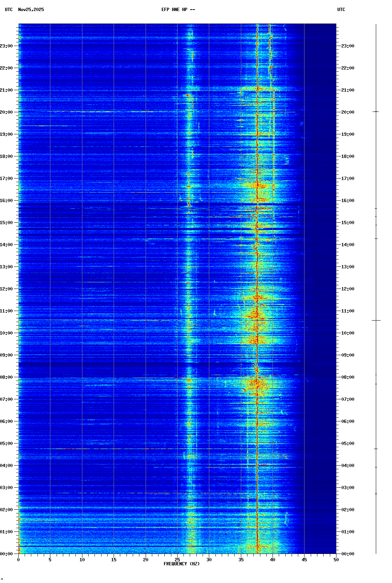Image resolution: width=392 pixels, height=583 pixels.
Task: Select the 12:00 label on the right axis
Action: click(348, 289)
